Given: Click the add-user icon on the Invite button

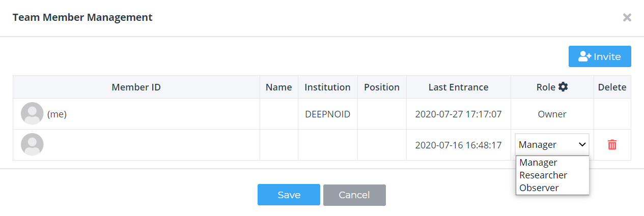Looking at the screenshot, I should 584,56.
